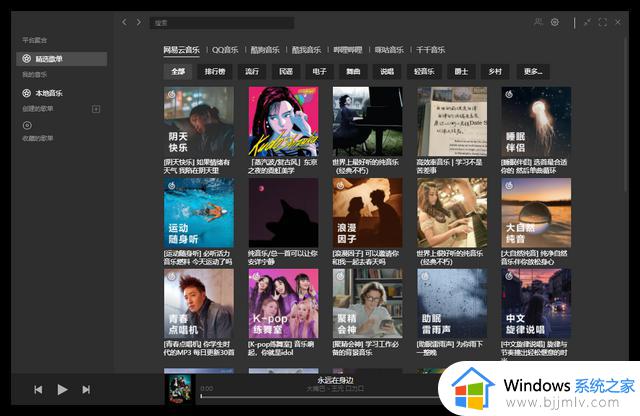The width and height of the screenshot is (640, 416).
Task: Open the 阴天快乐 playlist cover
Action: point(199,121)
